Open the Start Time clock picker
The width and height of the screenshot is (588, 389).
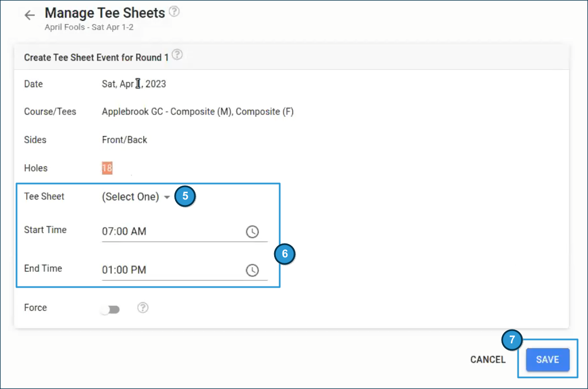pyautogui.click(x=253, y=231)
